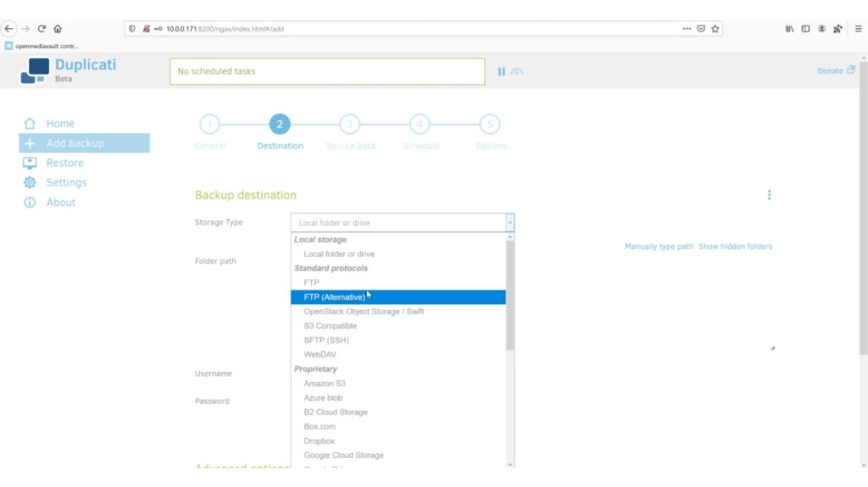Click the throttle speed gauge icon
The image size is (868, 487).
pos(517,71)
